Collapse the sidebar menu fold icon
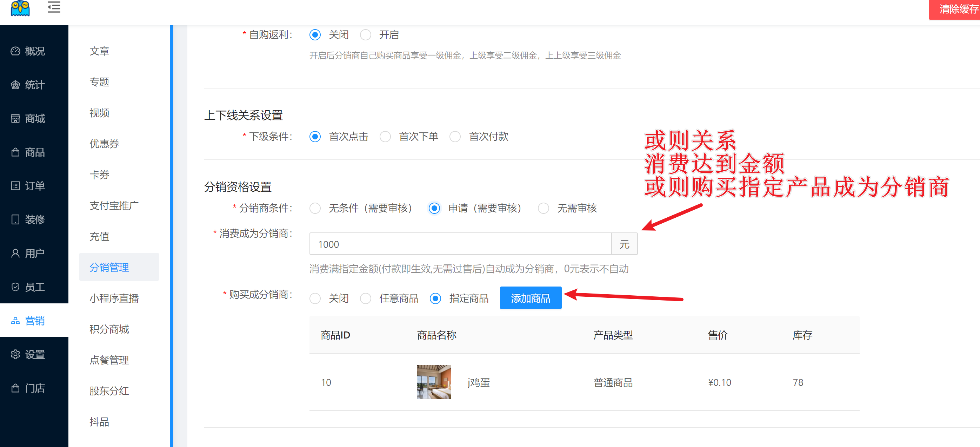 [54, 7]
